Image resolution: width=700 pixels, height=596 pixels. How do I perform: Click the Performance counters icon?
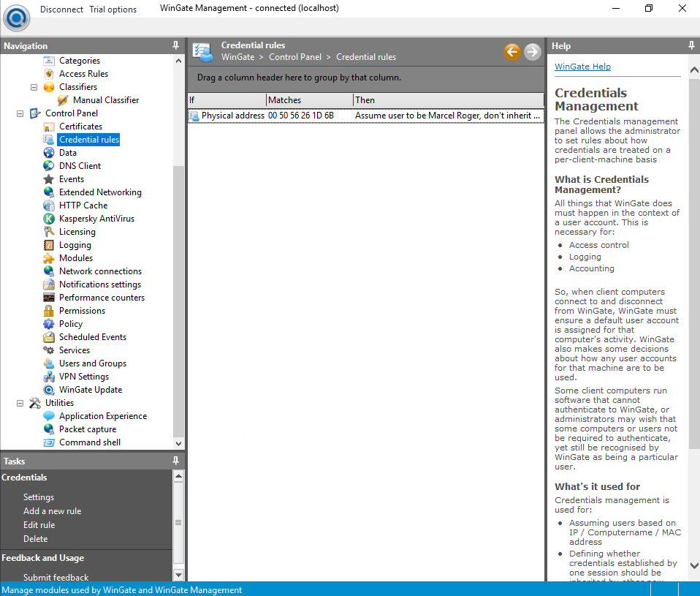tap(49, 298)
